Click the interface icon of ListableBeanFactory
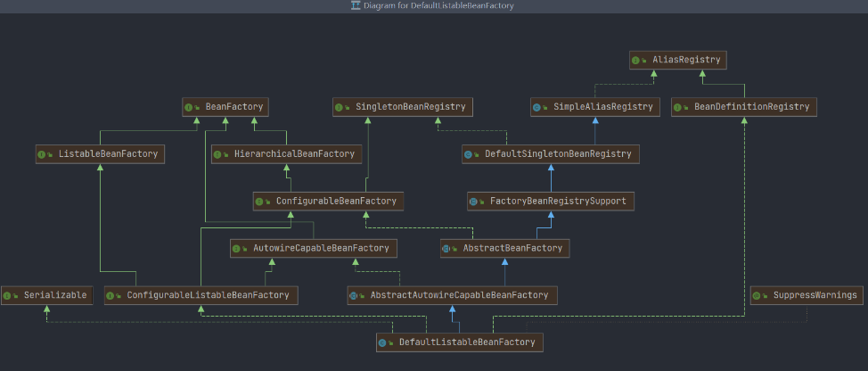 (x=42, y=154)
